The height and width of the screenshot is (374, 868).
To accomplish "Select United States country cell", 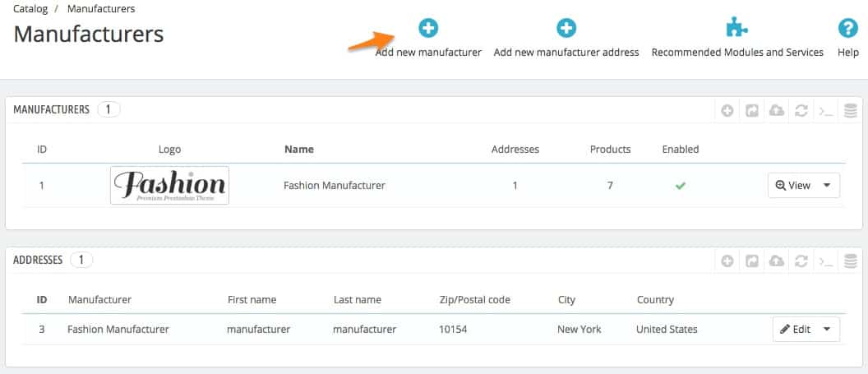I will tap(667, 329).
